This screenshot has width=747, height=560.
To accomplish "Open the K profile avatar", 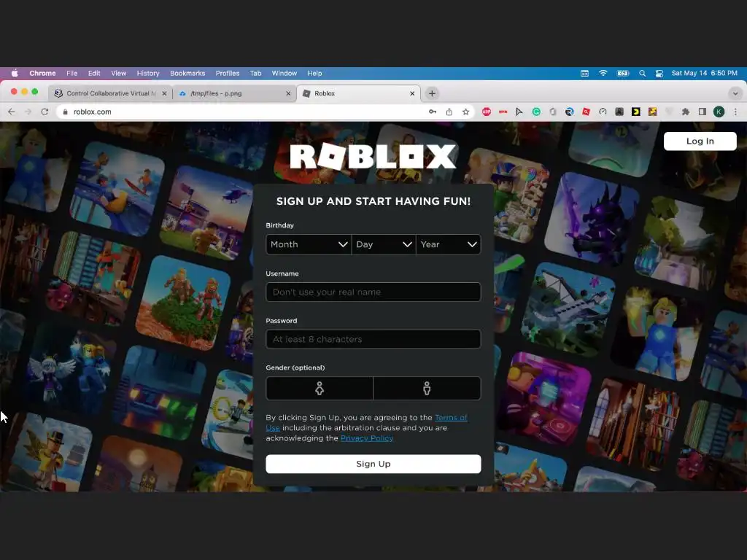I will pos(719,112).
